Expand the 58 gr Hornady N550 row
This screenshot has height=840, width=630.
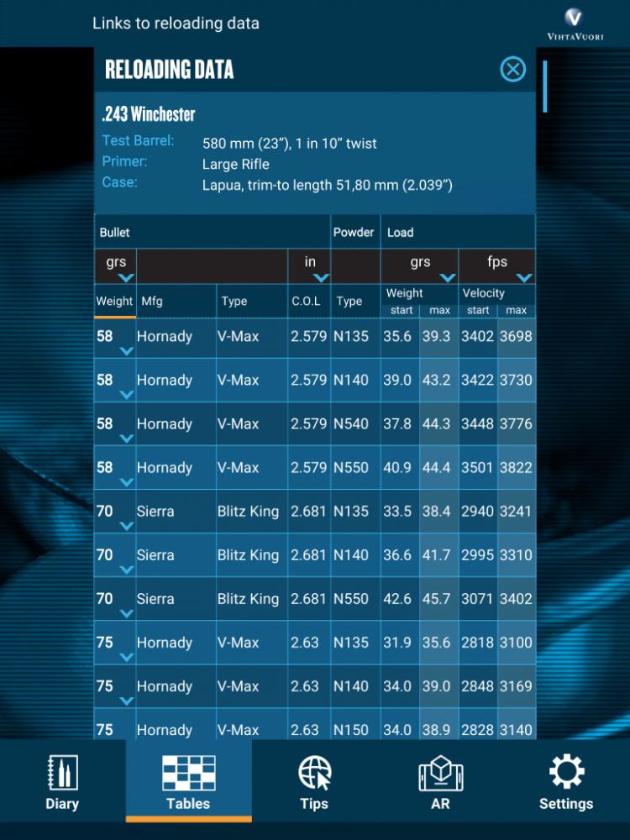(x=127, y=483)
